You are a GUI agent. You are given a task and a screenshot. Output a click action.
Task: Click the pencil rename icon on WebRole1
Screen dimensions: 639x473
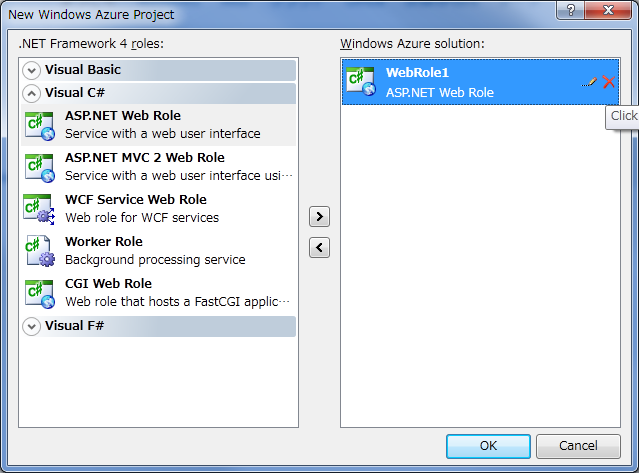click(590, 82)
